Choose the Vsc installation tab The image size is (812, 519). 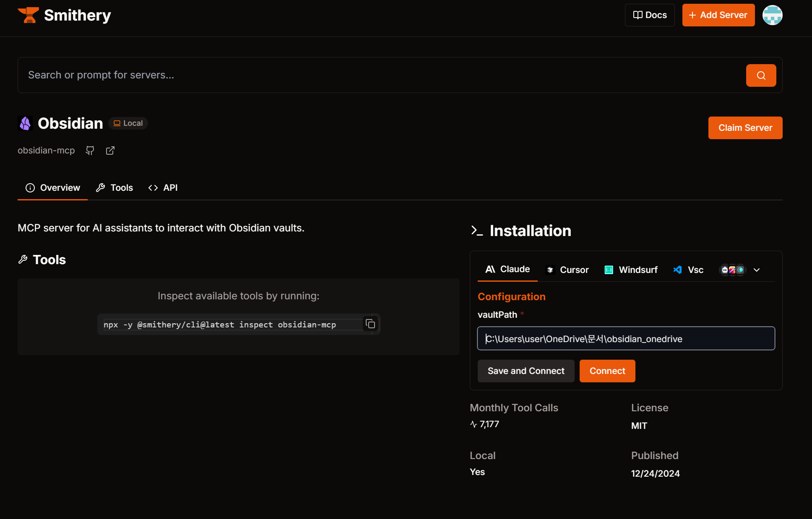pos(688,270)
